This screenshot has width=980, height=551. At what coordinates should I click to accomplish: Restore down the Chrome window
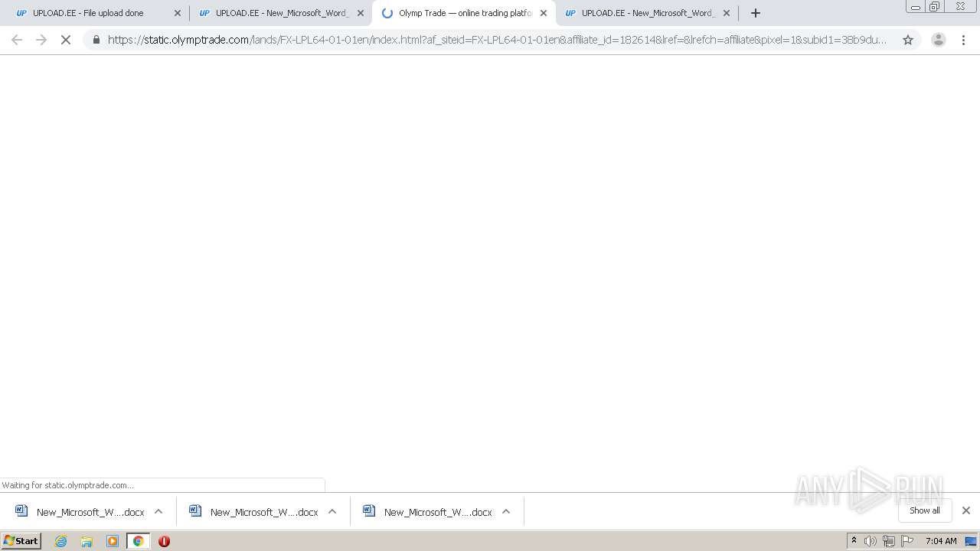coord(935,7)
